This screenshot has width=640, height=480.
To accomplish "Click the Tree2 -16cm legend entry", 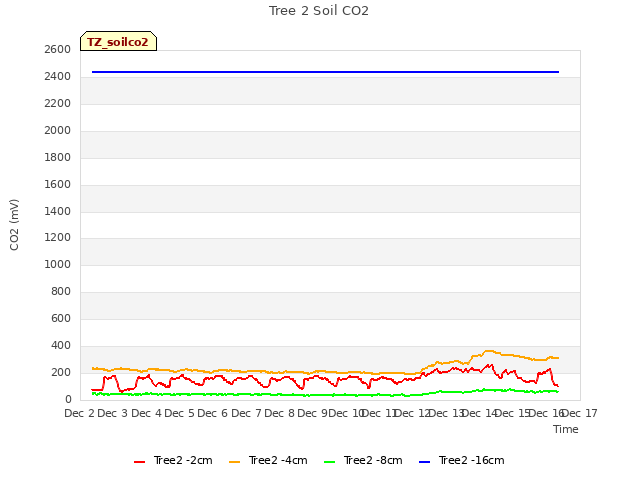I will tap(462, 460).
